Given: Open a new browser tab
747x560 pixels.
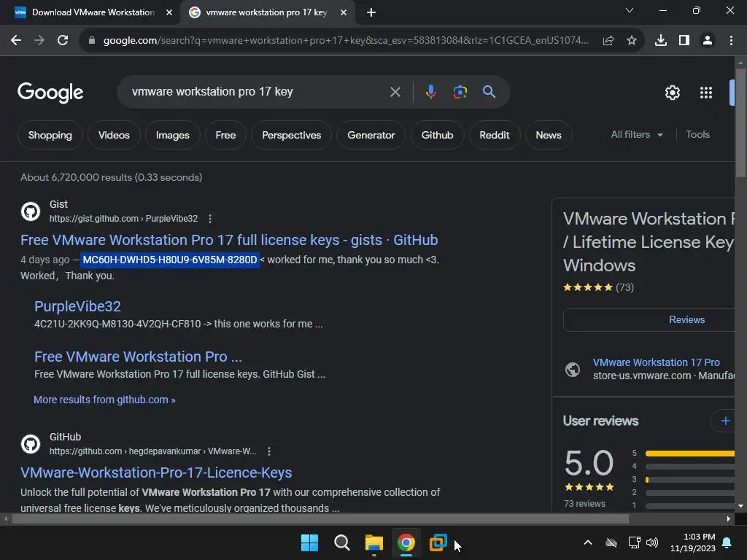Looking at the screenshot, I should click(x=371, y=12).
